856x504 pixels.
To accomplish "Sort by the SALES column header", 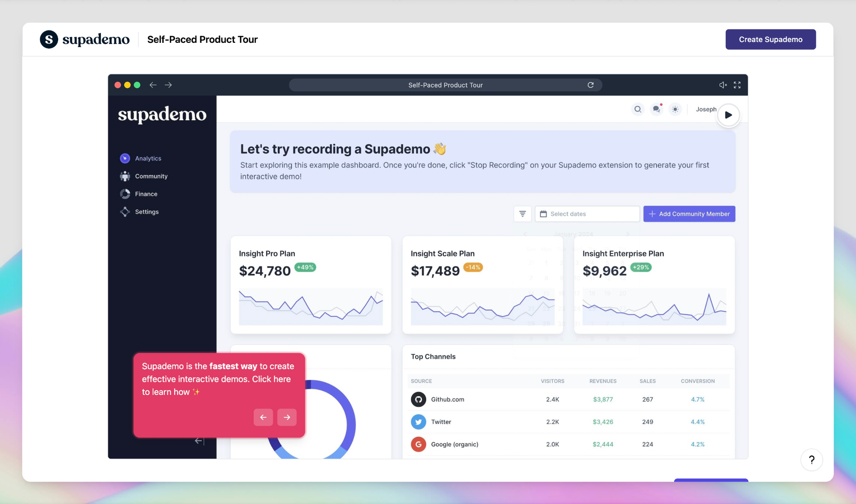I will [x=648, y=381].
